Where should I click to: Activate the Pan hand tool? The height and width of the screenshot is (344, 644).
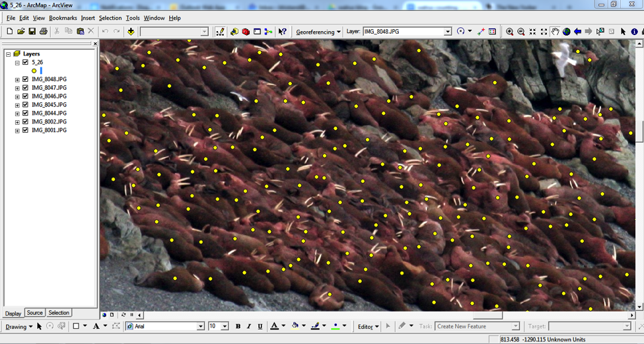pyautogui.click(x=555, y=32)
